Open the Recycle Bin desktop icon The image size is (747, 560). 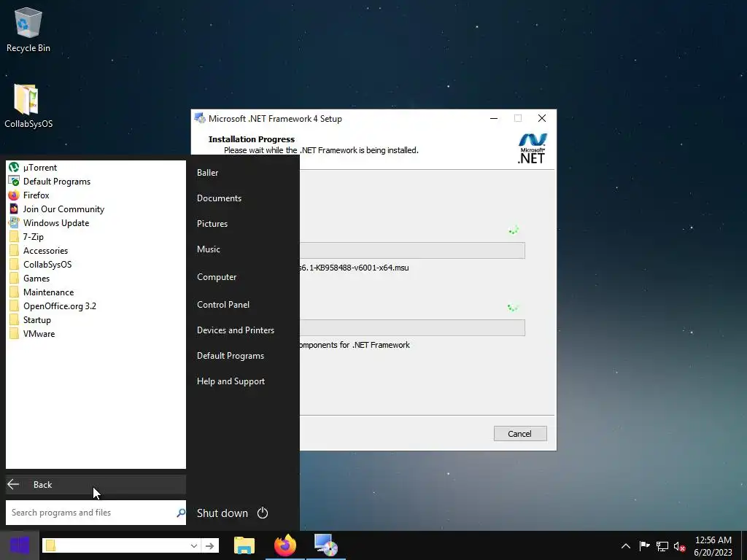(x=28, y=30)
